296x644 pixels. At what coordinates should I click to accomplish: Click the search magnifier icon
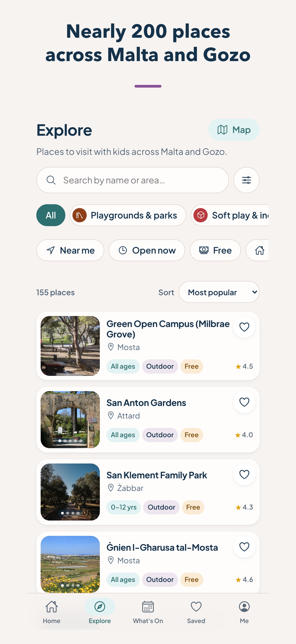pyautogui.click(x=51, y=180)
